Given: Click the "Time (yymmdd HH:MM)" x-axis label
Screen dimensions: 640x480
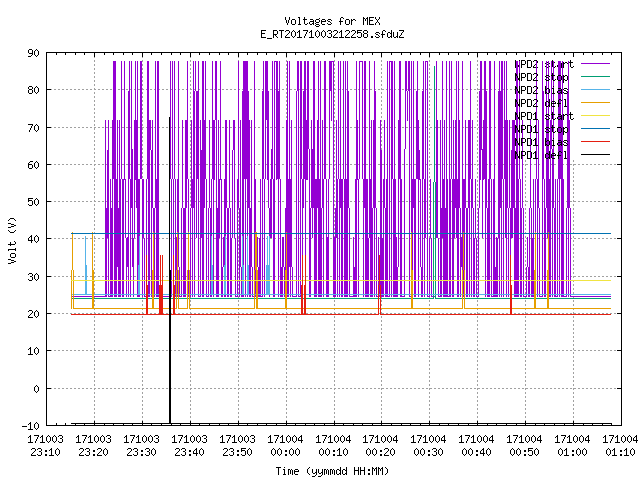Looking at the screenshot, I should pyautogui.click(x=332, y=471).
